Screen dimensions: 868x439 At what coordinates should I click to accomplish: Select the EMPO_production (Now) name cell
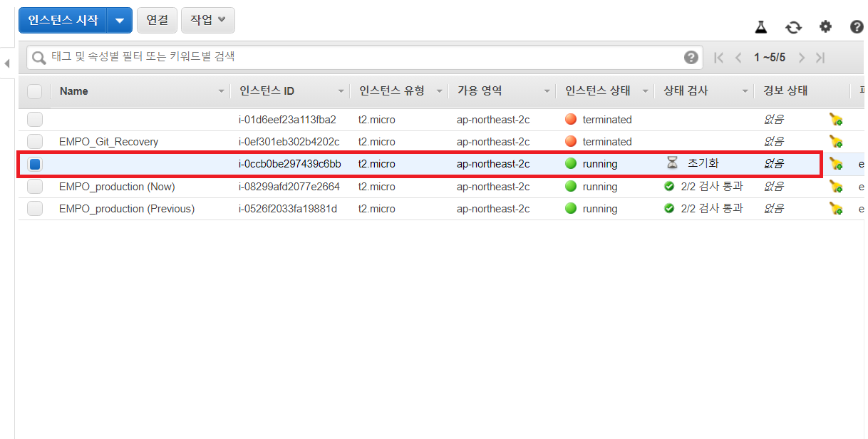pyautogui.click(x=117, y=187)
